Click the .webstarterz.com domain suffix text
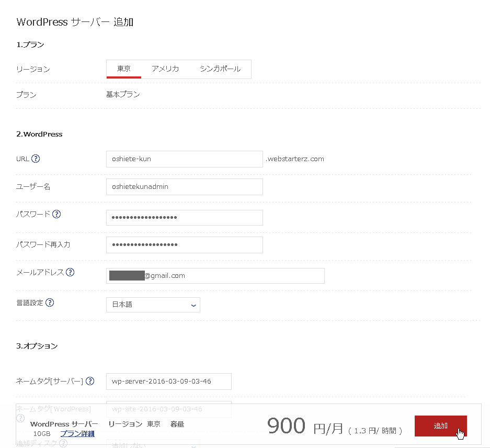This screenshot has width=490, height=448. coord(295,159)
